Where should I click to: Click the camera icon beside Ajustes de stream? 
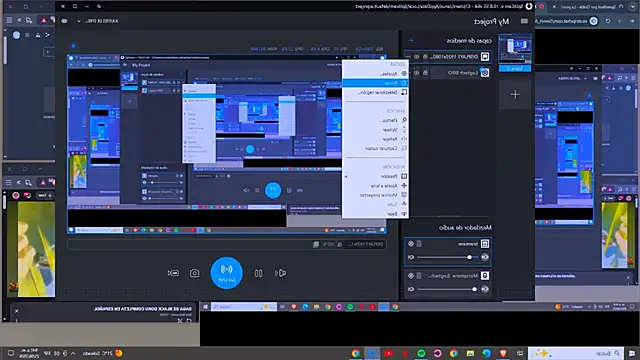tap(64, 21)
